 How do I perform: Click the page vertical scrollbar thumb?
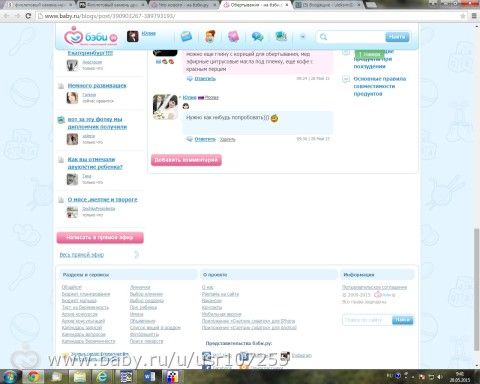click(x=477, y=288)
